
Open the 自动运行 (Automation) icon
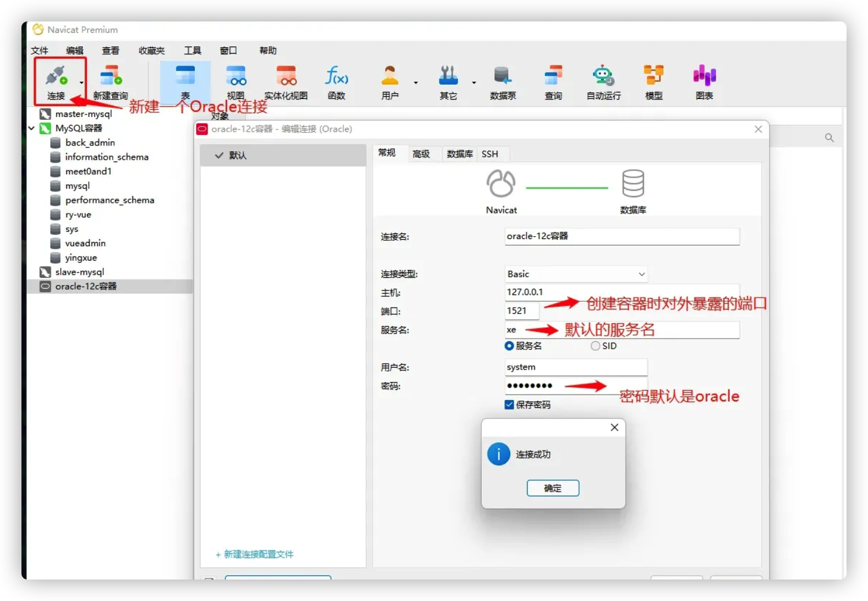pos(604,82)
